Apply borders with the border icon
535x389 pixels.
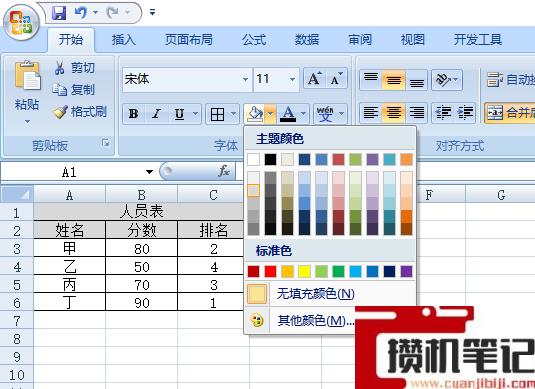[x=217, y=114]
